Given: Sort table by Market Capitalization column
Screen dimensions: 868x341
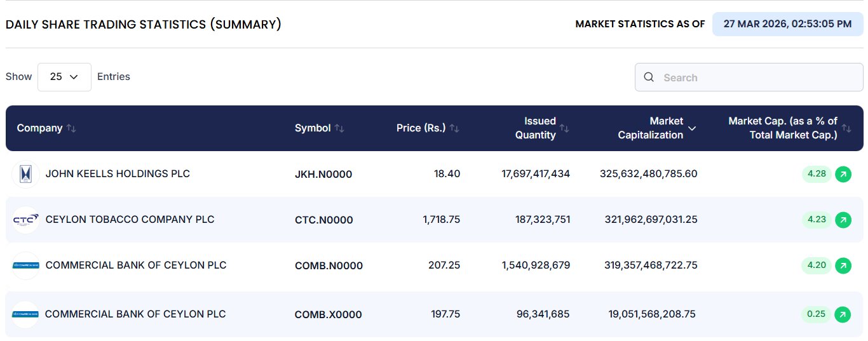Looking at the screenshot, I should click(692, 128).
